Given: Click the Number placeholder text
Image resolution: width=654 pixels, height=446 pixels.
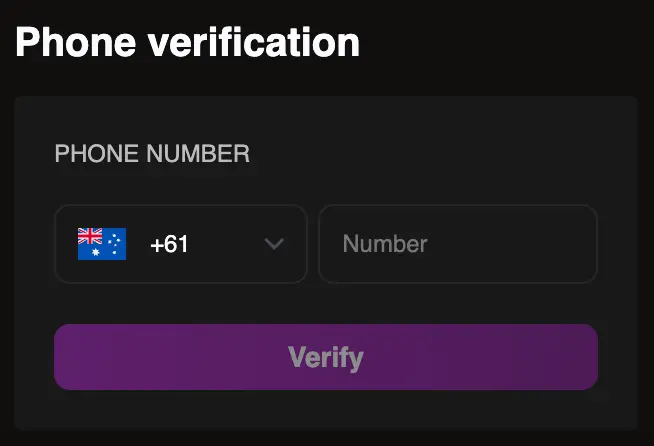Looking at the screenshot, I should (385, 244).
